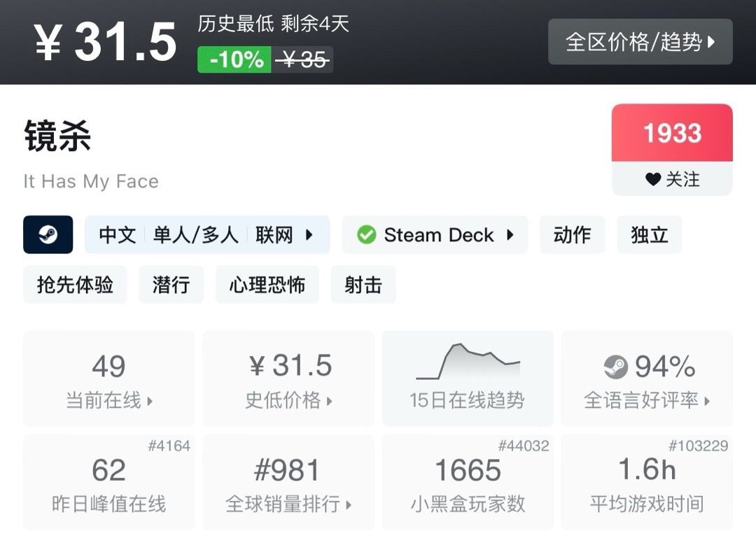Image resolution: width=756 pixels, height=538 pixels.
Task: Select the 独立 indie tag
Action: 649,235
